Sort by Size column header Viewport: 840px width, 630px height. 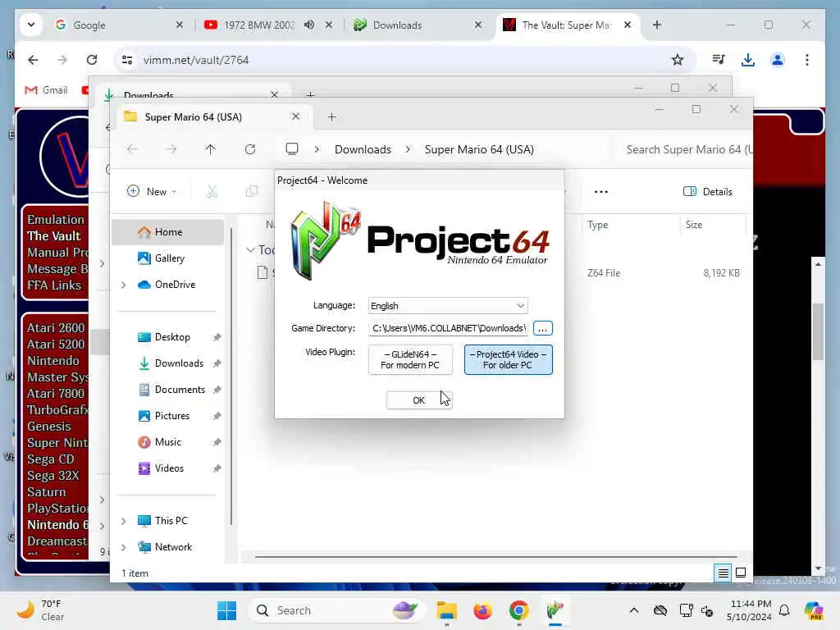point(694,225)
